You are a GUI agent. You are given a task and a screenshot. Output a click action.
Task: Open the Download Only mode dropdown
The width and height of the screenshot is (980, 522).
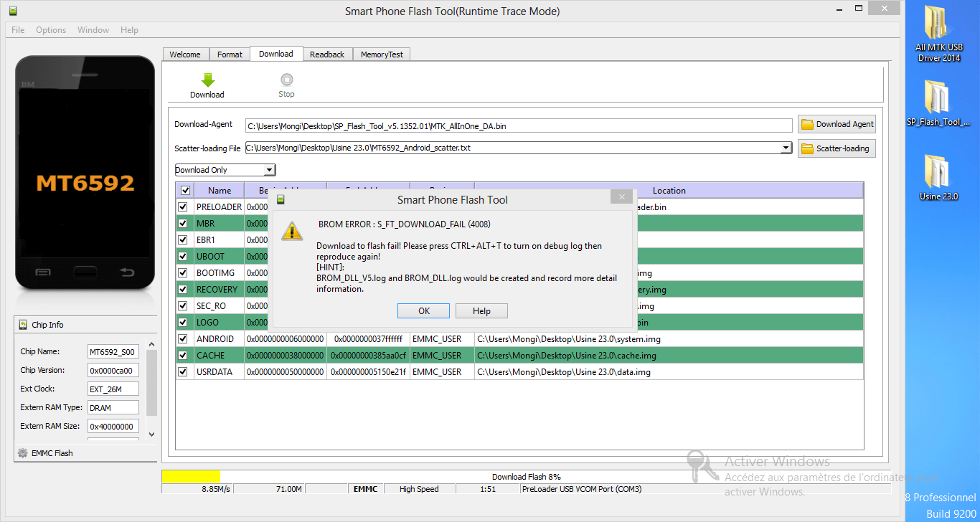click(x=225, y=170)
